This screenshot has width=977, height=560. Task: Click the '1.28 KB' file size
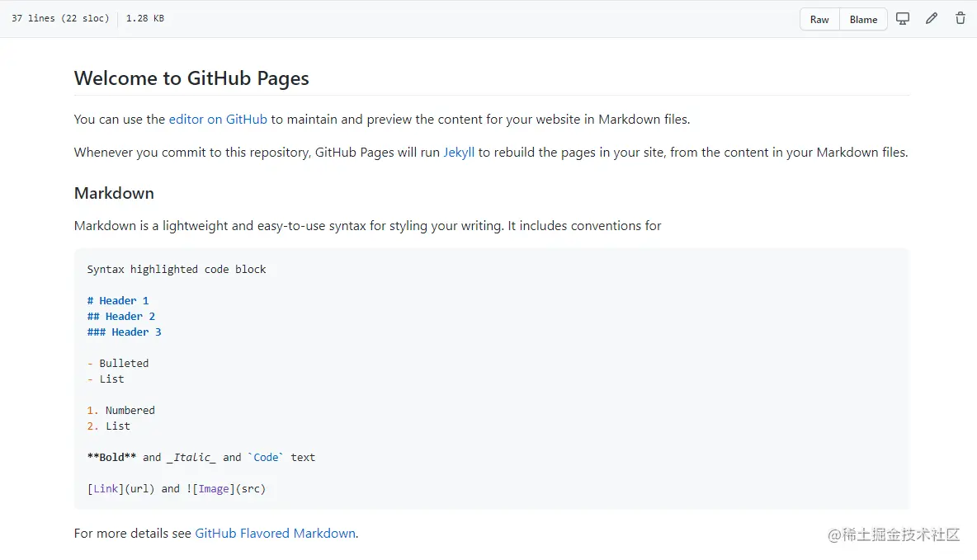(x=145, y=18)
